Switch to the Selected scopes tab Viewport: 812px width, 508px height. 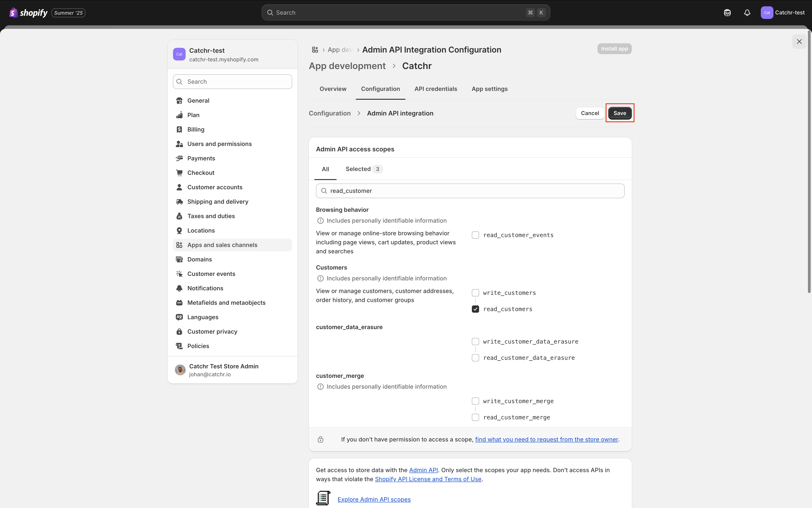click(364, 169)
